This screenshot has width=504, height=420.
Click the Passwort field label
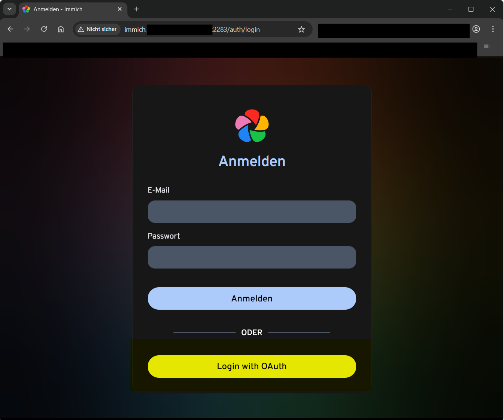(164, 236)
